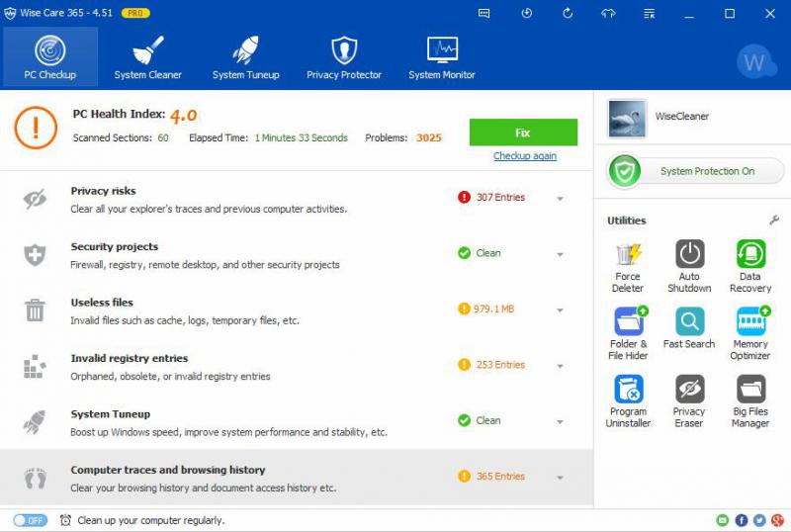Open the Privacy Eraser utility

pyautogui.click(x=689, y=401)
